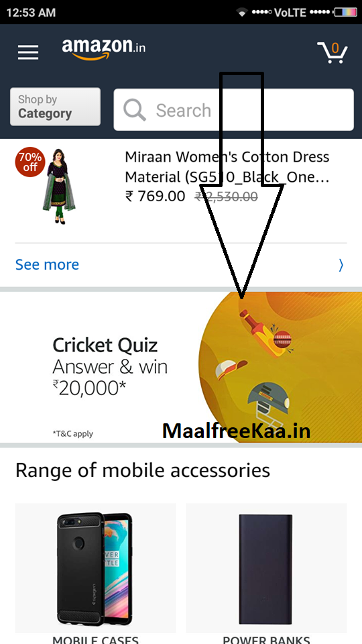Tap Range of mobile accessories heading
This screenshot has width=362, height=644.
click(143, 471)
